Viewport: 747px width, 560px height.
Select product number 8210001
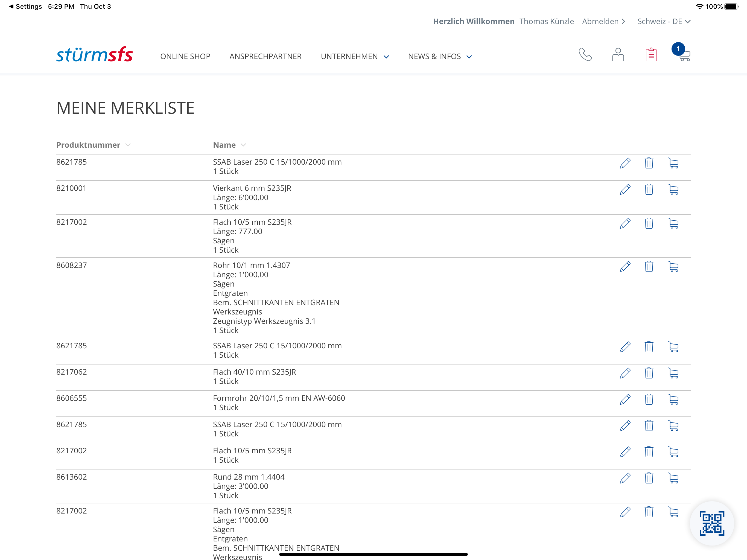(71, 188)
